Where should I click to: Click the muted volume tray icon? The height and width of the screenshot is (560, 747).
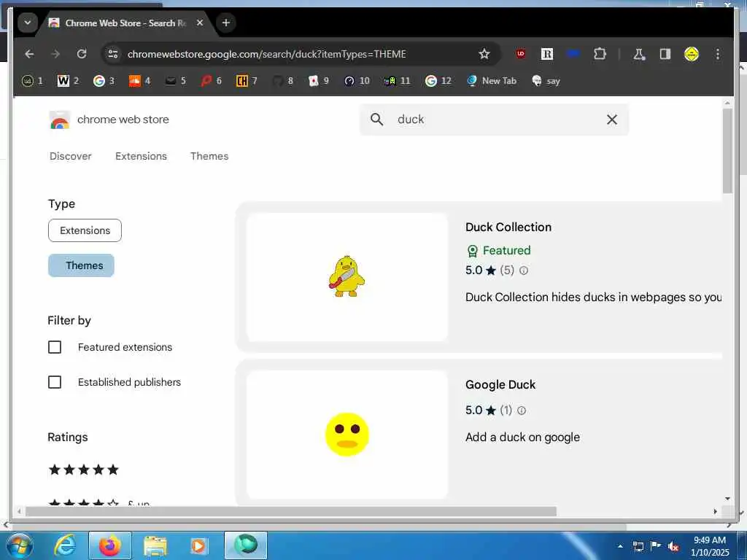tap(673, 546)
